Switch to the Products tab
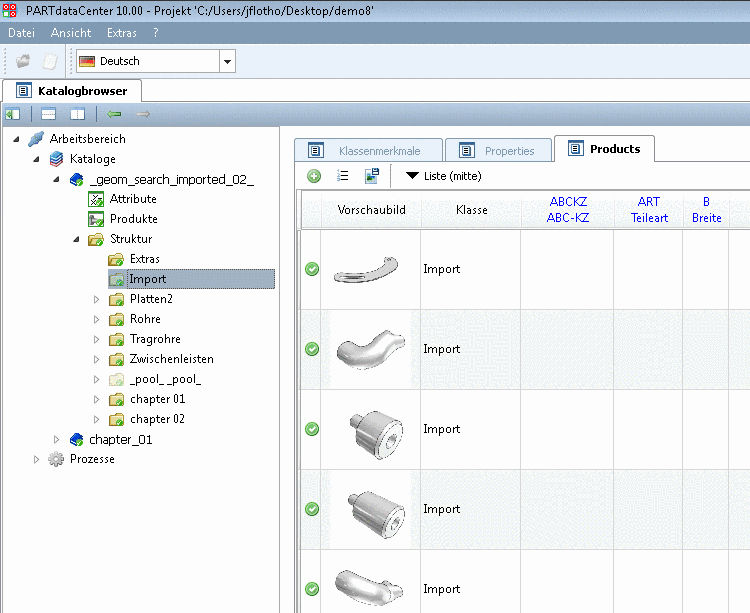This screenshot has width=750, height=613. coord(604,149)
